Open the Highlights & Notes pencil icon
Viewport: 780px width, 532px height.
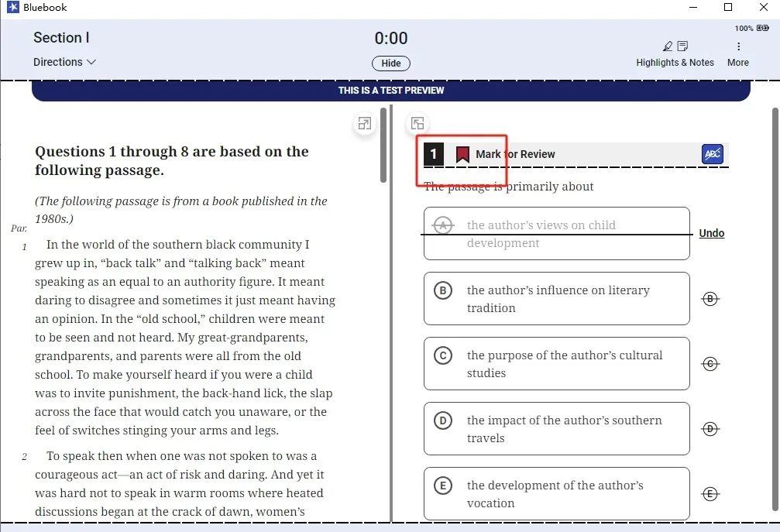pyautogui.click(x=668, y=46)
